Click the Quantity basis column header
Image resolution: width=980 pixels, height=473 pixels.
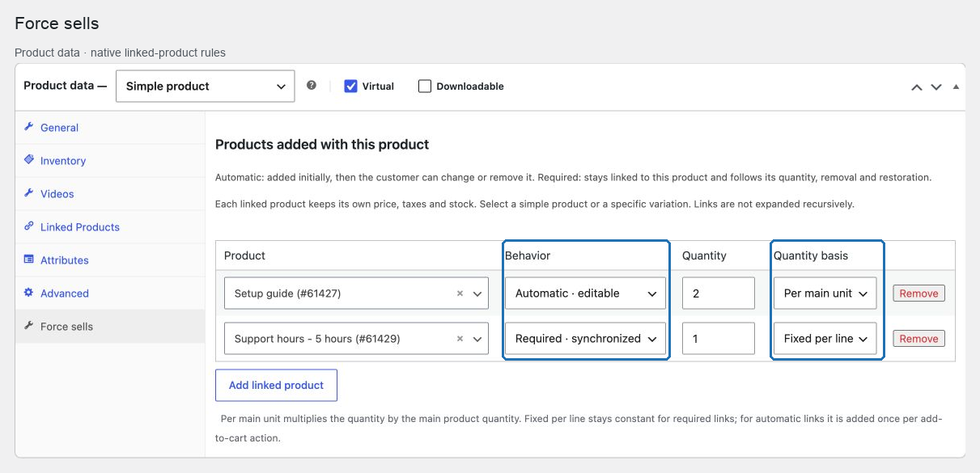811,256
